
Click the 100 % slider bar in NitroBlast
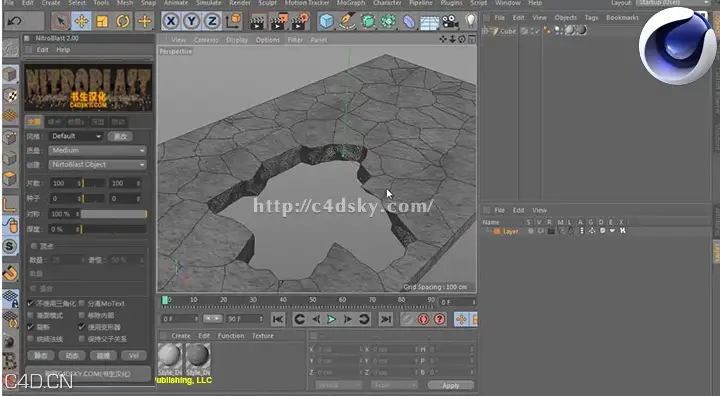[x=114, y=214]
